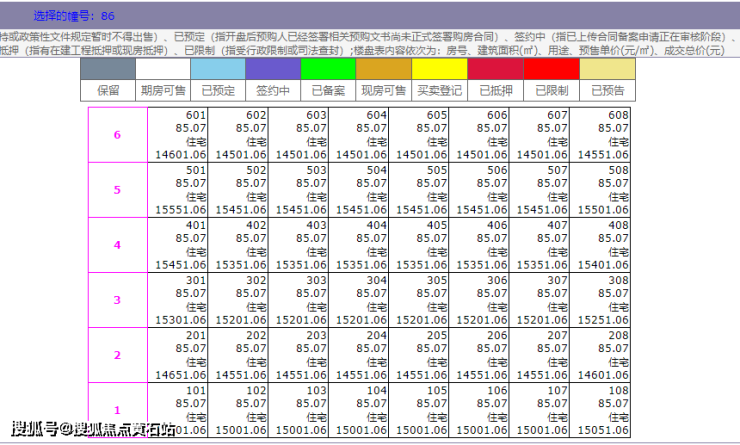The image size is (740, 445).
Task: Select floor 2 row header
Action: (118, 355)
